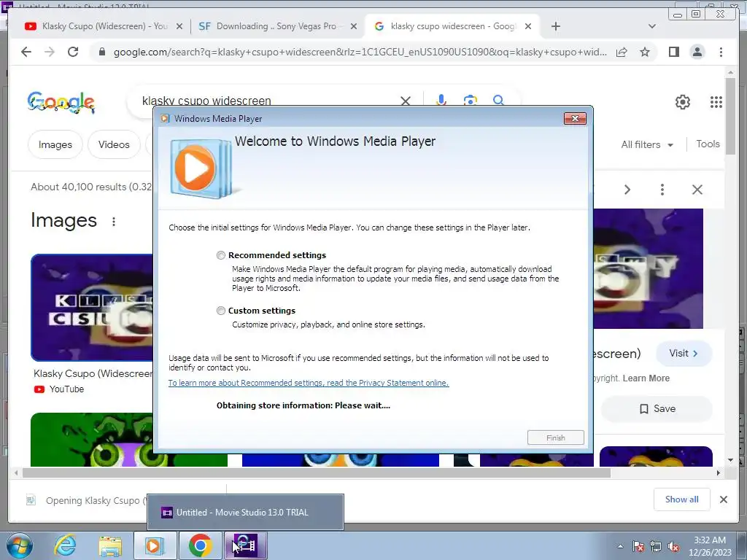747x560 pixels.
Task: Close the Windows Media Player dialog
Action: 575,119
